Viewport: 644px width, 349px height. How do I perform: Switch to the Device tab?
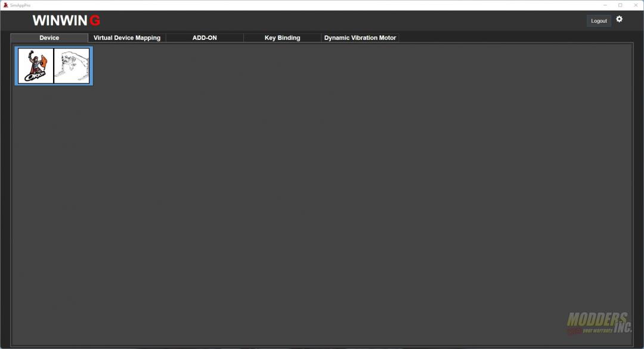point(49,38)
